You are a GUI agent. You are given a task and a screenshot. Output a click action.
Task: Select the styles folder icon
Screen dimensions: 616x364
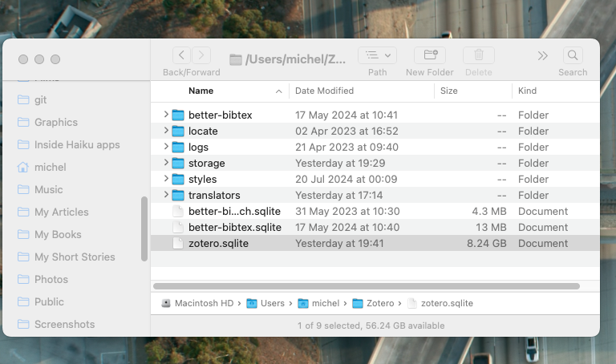(178, 180)
